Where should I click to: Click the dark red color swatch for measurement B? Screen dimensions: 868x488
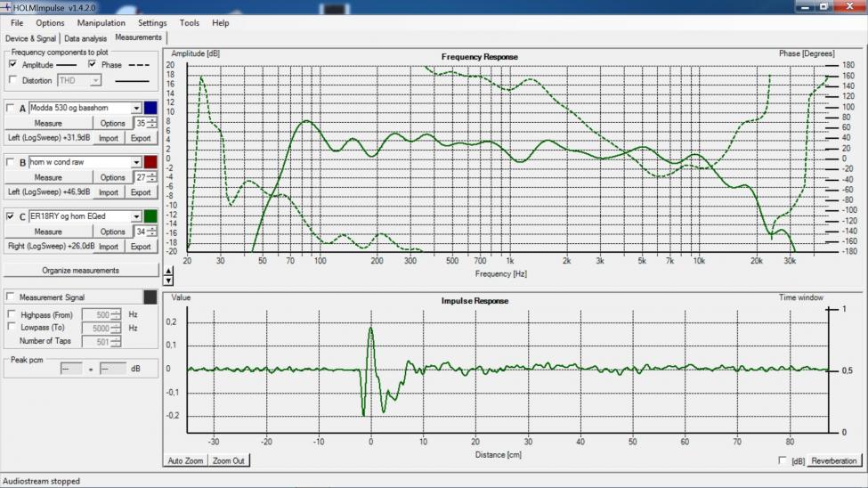tap(150, 162)
